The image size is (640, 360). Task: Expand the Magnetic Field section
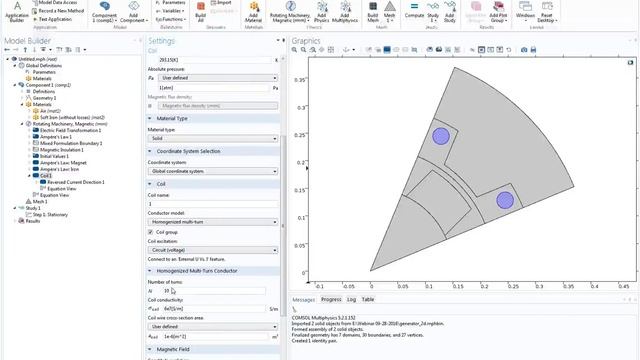tap(149, 349)
